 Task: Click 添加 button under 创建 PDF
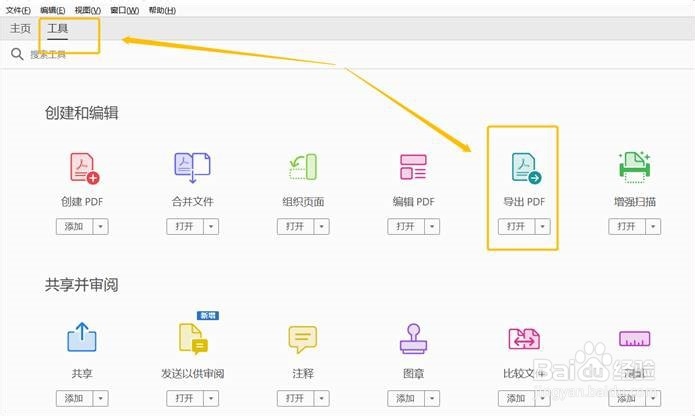point(74,226)
